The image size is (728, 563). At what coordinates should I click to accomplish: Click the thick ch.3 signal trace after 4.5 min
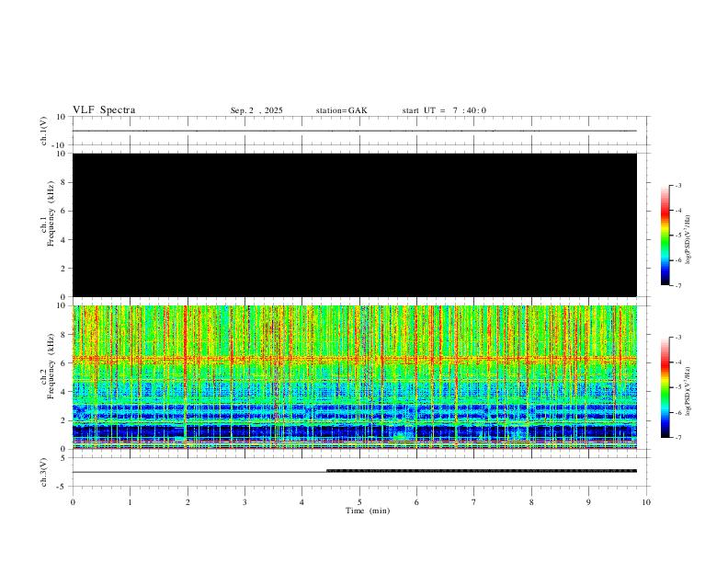[x=482, y=471]
